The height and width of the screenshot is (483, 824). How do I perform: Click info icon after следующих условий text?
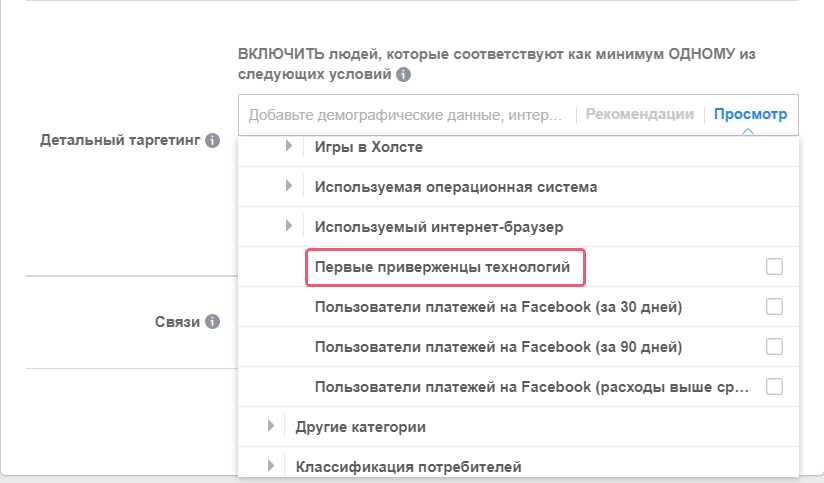404,75
